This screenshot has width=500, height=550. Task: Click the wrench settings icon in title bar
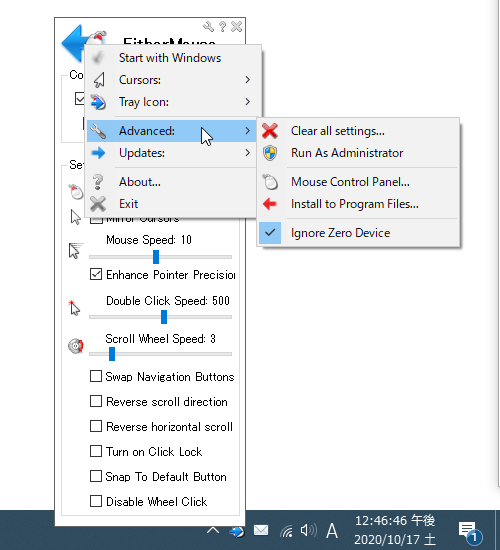[208, 27]
